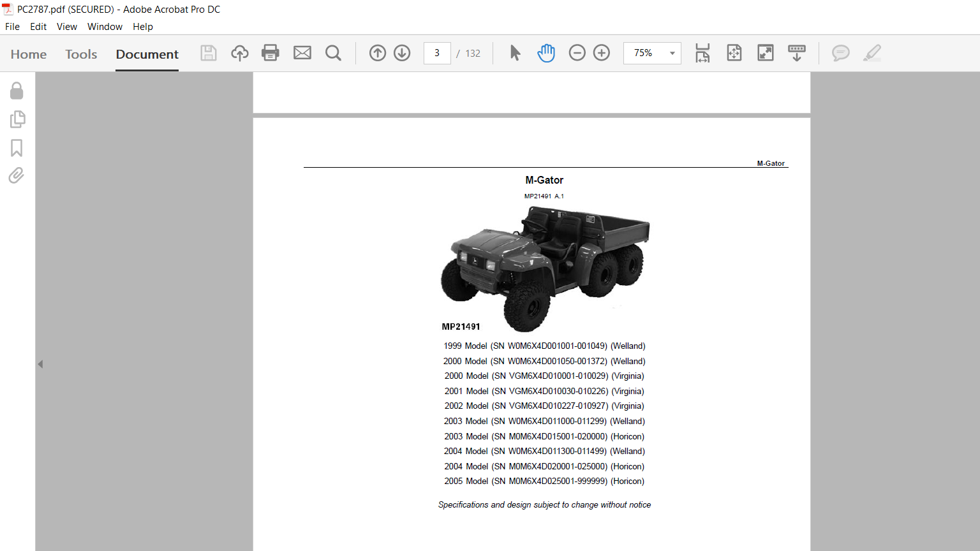
Task: Open the Find text magnifier icon
Action: (x=333, y=53)
